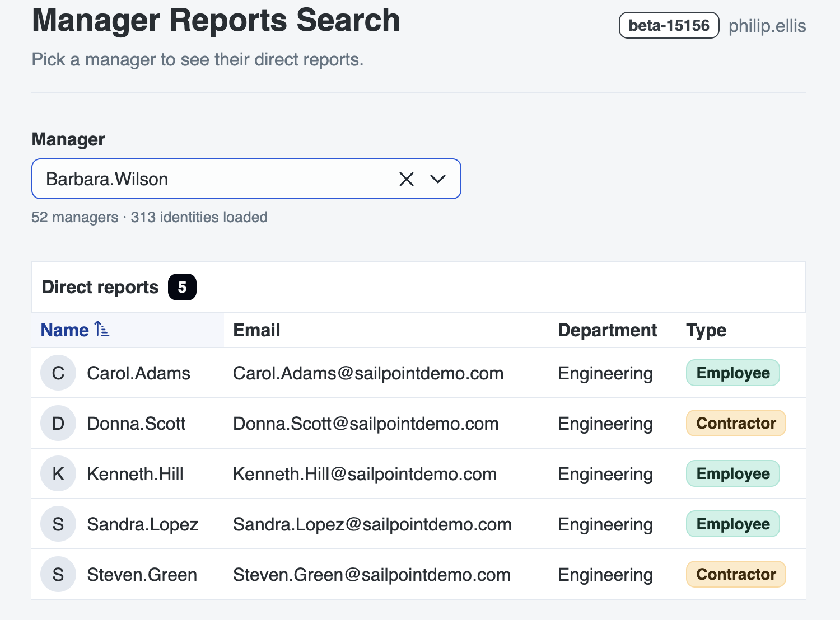
Task: Select the name Donna.Scott
Action: click(136, 424)
